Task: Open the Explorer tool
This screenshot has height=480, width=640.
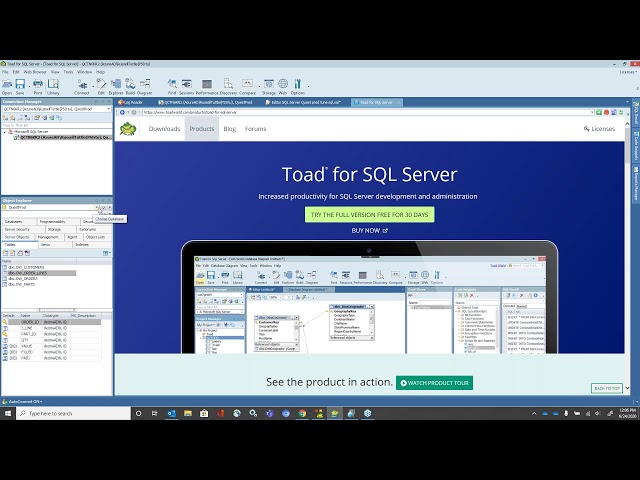Action: pyautogui.click(x=116, y=87)
